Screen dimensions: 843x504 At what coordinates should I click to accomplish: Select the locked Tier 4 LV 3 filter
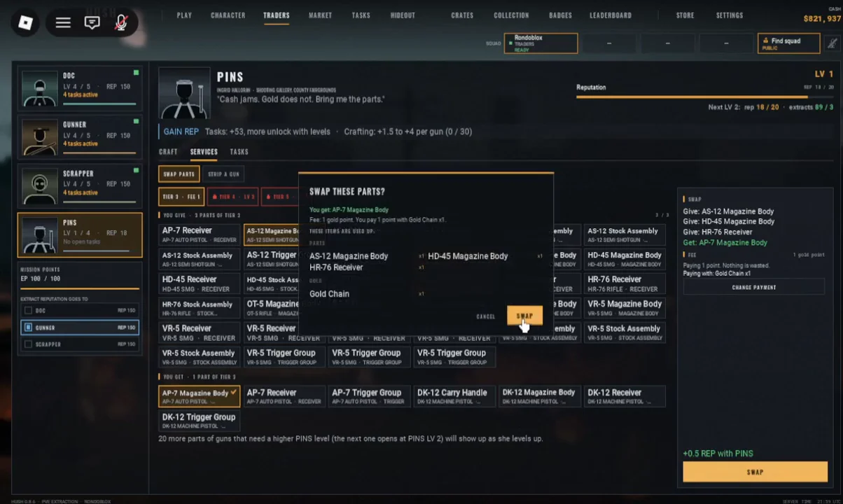(232, 197)
